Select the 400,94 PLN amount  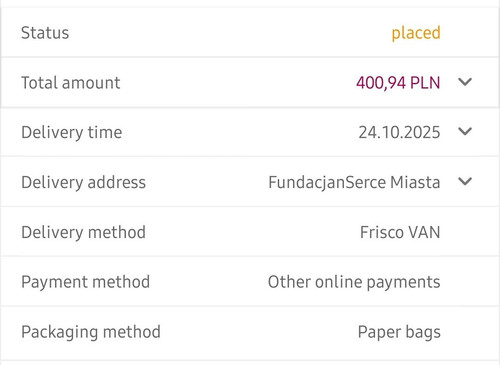point(398,83)
